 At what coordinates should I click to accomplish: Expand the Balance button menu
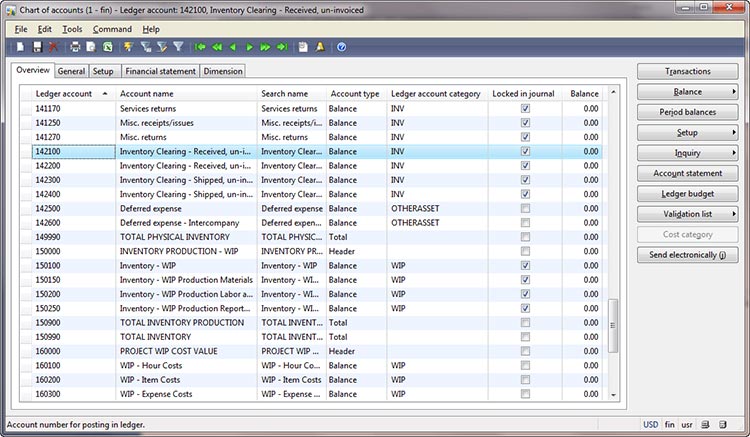click(x=687, y=92)
